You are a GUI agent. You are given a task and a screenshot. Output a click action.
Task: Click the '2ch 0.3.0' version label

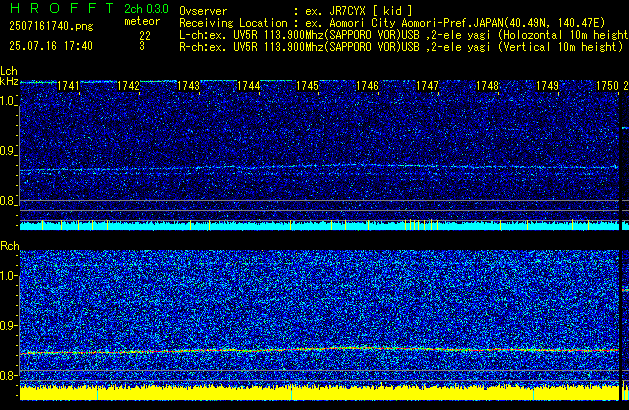click(146, 9)
